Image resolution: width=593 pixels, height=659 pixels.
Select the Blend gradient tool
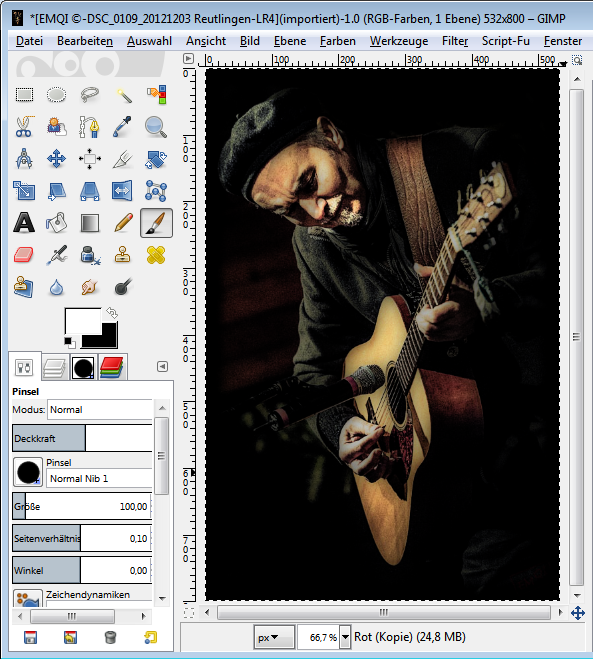tap(89, 223)
